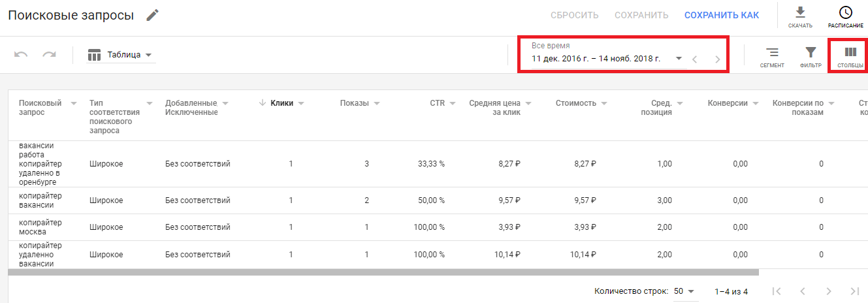The height and width of the screenshot is (303, 868).
Task: Click the undo arrow icon
Action: tap(21, 55)
